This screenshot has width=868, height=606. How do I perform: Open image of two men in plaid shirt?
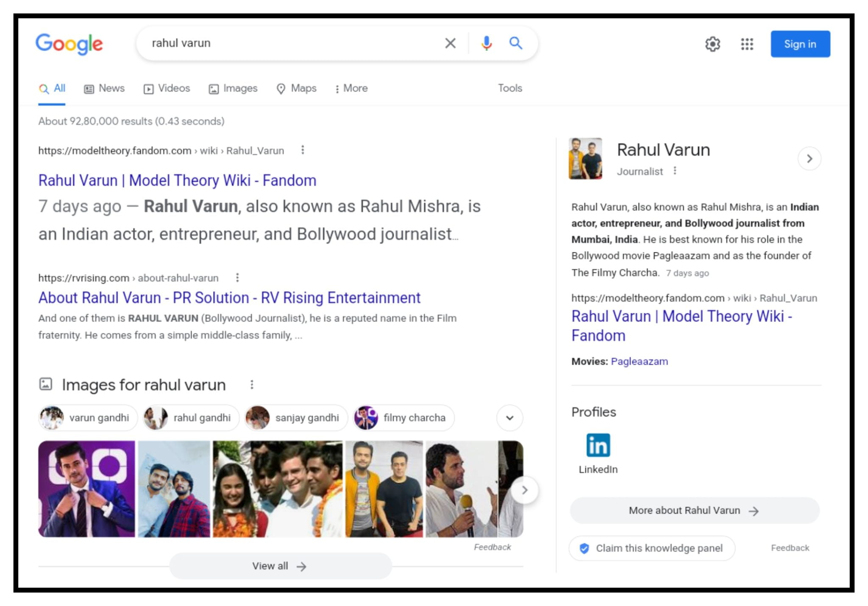click(174, 489)
